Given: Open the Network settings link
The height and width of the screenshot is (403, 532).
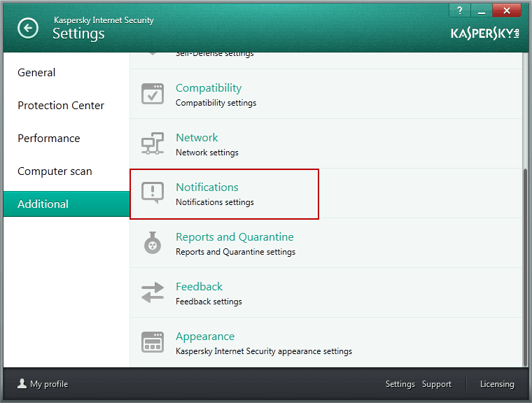Looking at the screenshot, I should 197,138.
